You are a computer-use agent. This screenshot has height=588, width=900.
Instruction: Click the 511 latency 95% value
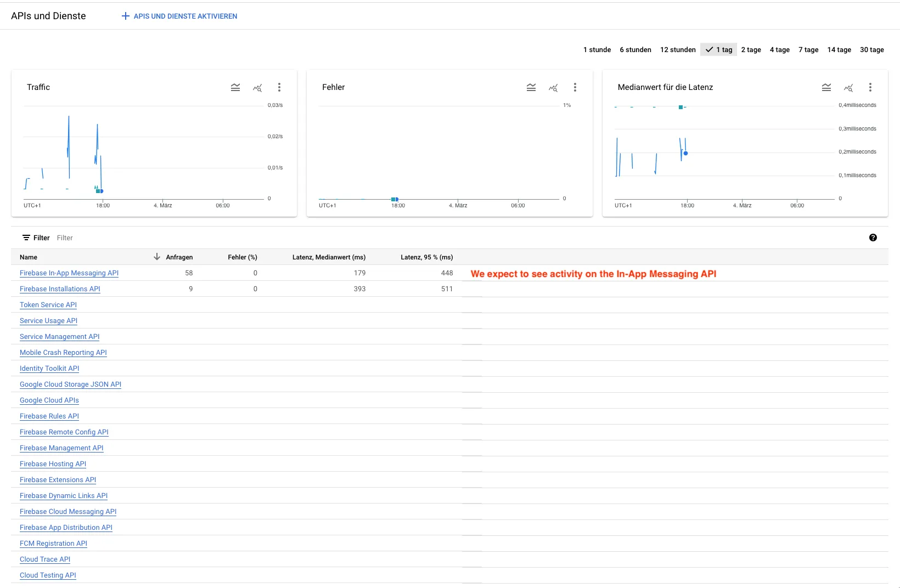click(447, 289)
